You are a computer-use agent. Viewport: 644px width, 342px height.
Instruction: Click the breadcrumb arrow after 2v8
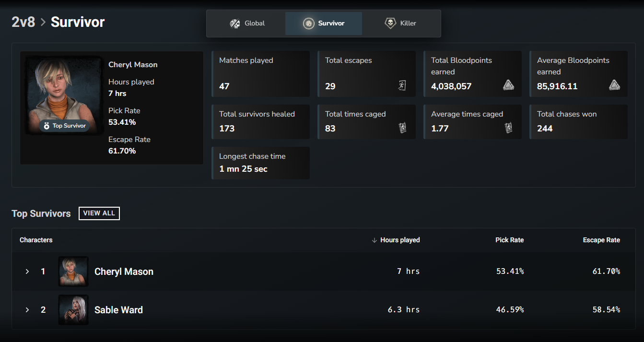[43, 22]
